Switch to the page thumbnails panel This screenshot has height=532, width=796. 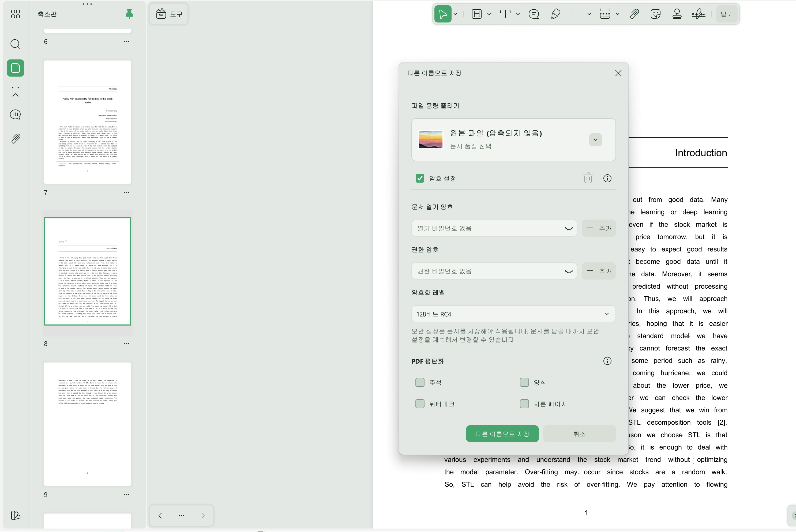15,68
